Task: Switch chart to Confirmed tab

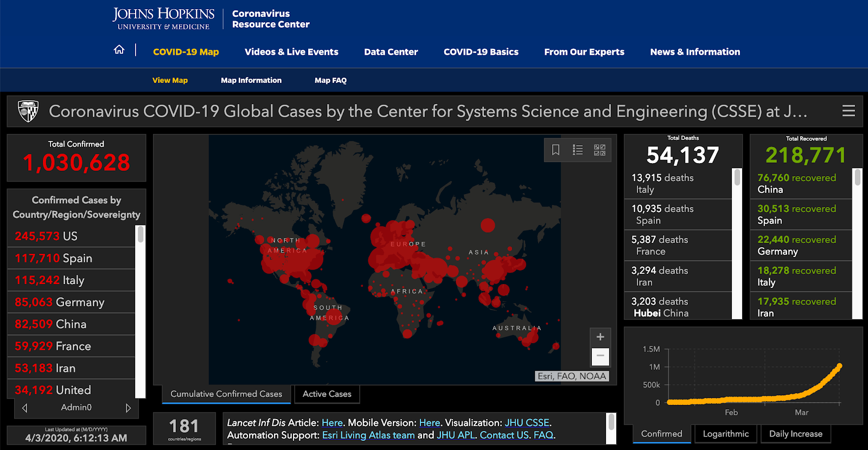Action: (x=662, y=434)
